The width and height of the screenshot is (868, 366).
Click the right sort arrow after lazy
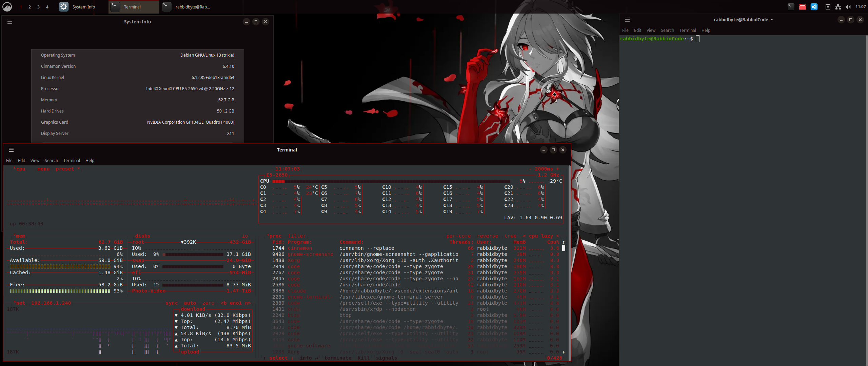[x=558, y=236]
